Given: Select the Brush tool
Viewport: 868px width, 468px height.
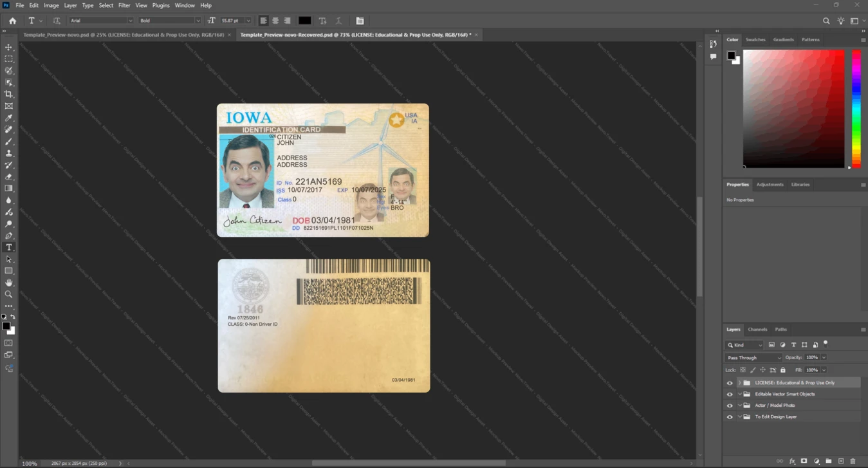Looking at the screenshot, I should tap(9, 141).
